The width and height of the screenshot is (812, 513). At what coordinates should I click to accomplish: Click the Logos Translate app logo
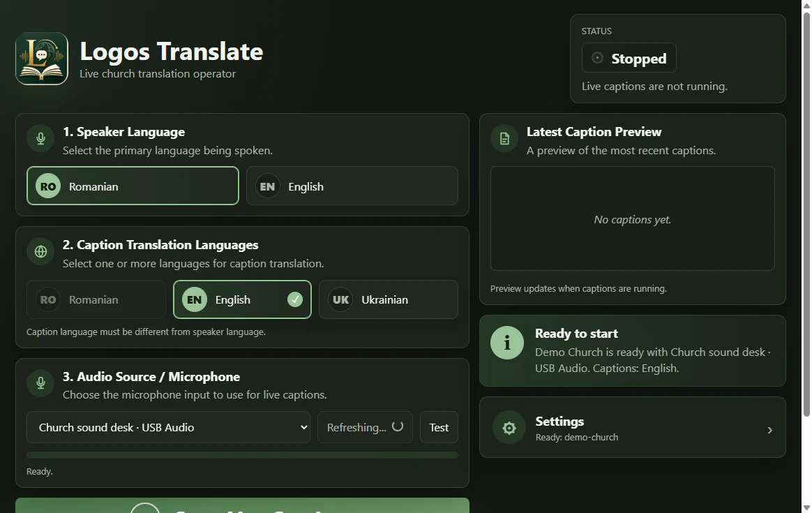42,59
